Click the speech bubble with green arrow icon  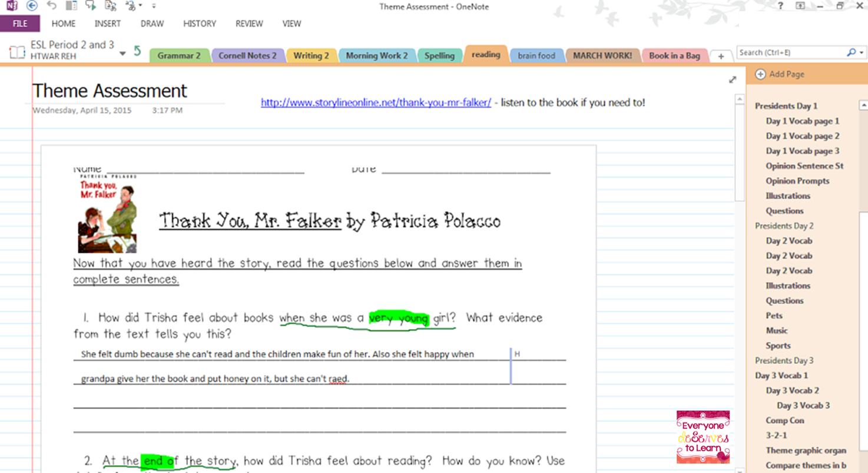coord(91,6)
